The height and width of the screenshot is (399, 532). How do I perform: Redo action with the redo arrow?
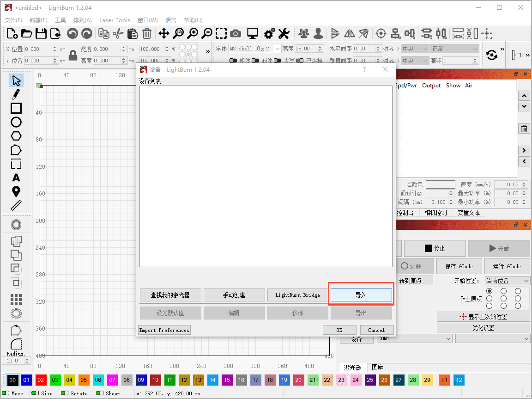pos(87,33)
